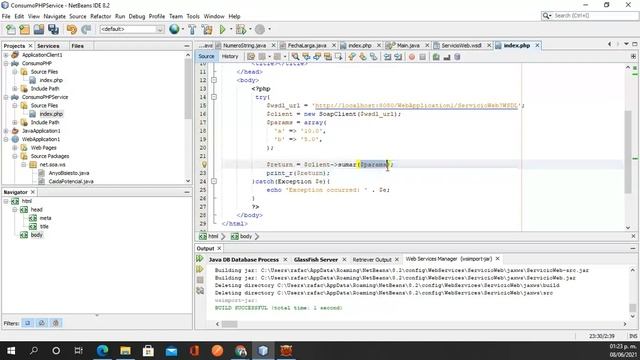Viewport: 640px width, 360px height.
Task: Click the grey Profile Project icon
Action: 260,29
